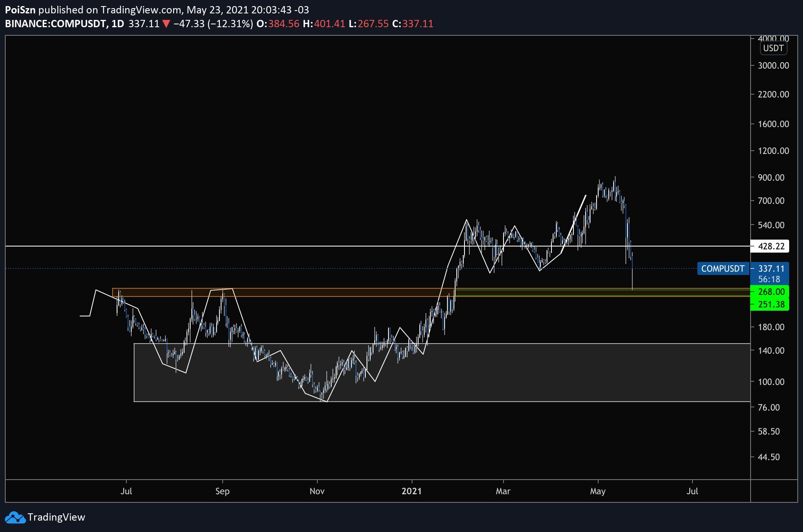This screenshot has height=532, width=803.
Task: Click the May label on time axis
Action: (x=597, y=491)
